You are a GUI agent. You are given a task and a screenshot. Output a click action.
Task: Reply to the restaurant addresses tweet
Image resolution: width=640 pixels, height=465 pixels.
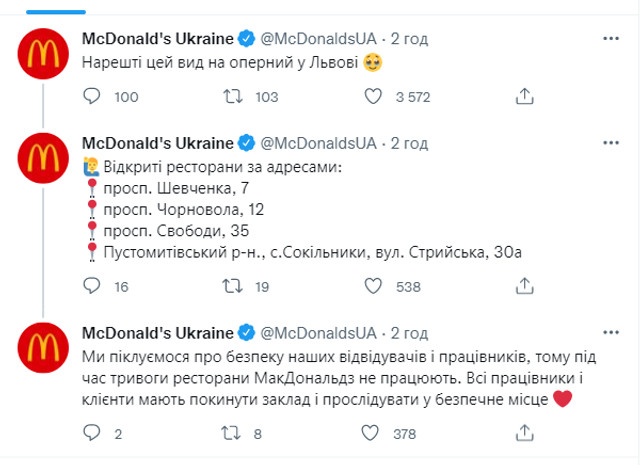click(x=91, y=287)
